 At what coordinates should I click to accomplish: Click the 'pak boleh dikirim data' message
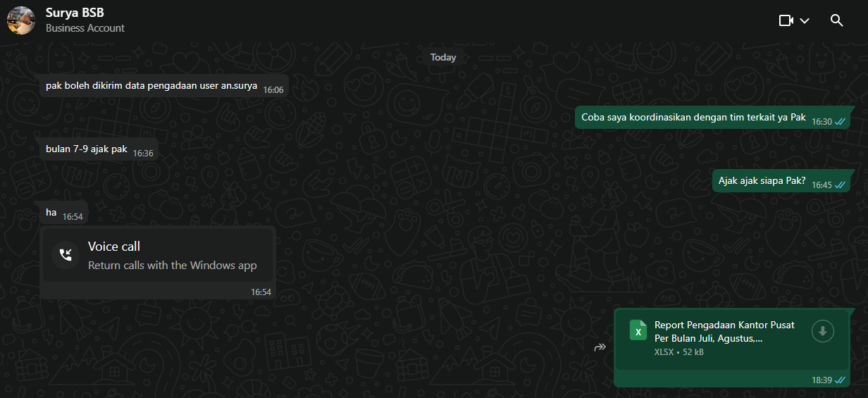point(151,86)
